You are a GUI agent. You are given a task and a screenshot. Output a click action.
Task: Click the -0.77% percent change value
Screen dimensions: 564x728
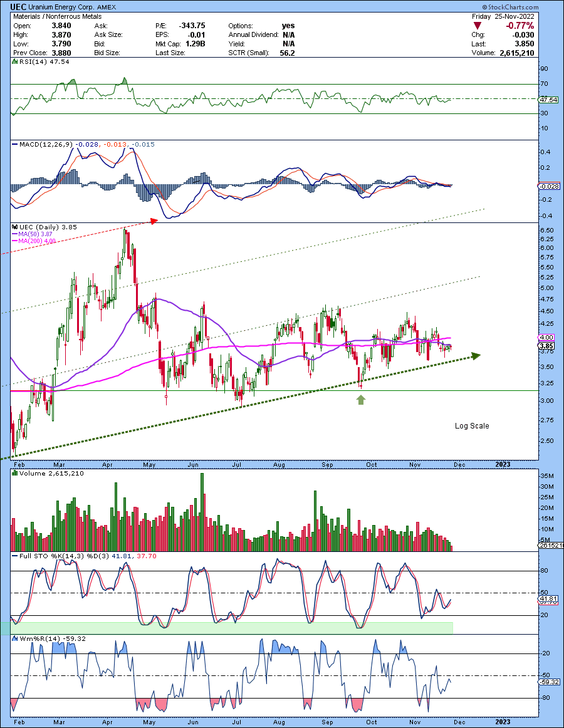[520, 26]
